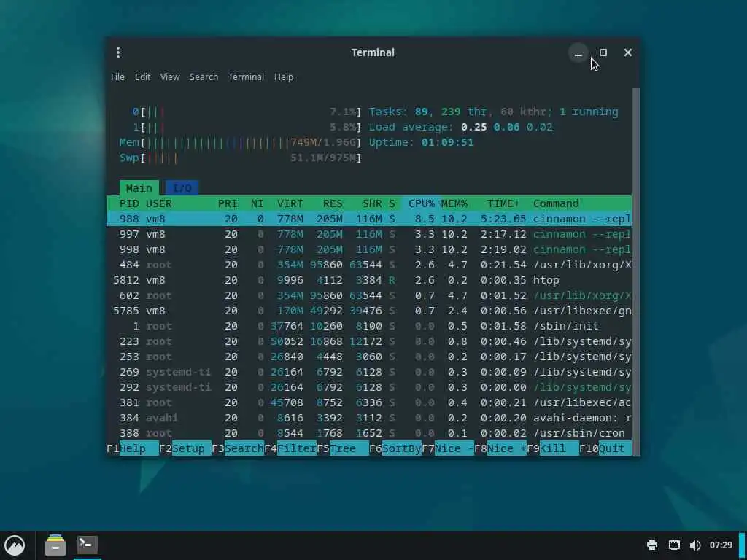
Task: Click the Swp usage meter bar
Action: 241,157
